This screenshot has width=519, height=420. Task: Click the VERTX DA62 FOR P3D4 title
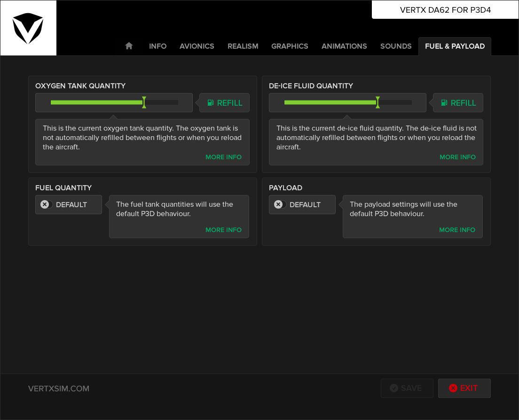pos(445,10)
